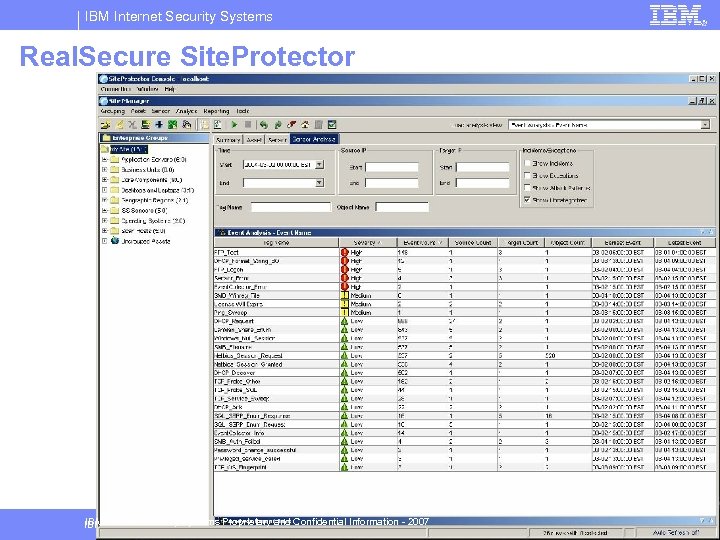Screen dimensions: 720x540
Task: Click the scissors cut toolbar icon
Action: coord(133,124)
